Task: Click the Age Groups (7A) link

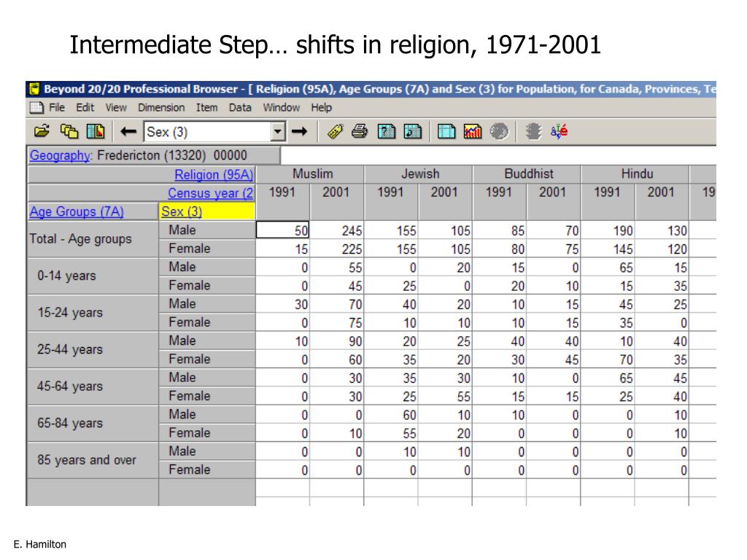Action: (x=77, y=211)
